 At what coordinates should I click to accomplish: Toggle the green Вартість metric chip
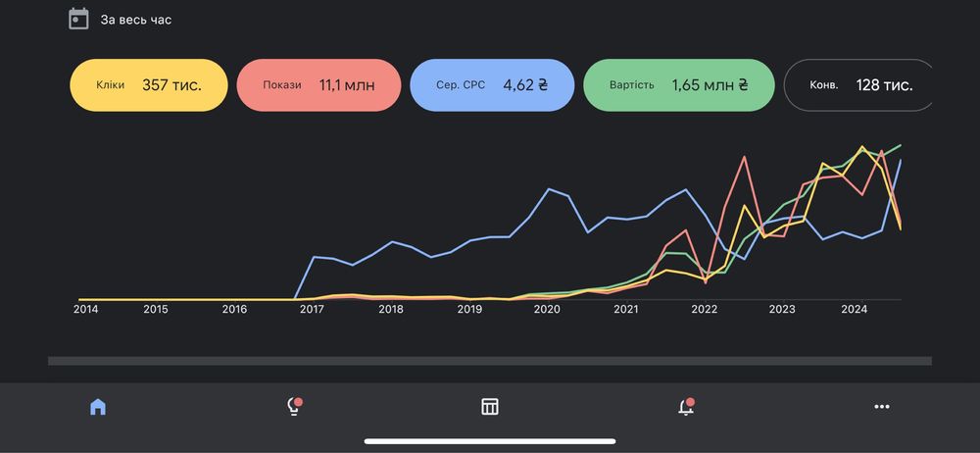[679, 85]
